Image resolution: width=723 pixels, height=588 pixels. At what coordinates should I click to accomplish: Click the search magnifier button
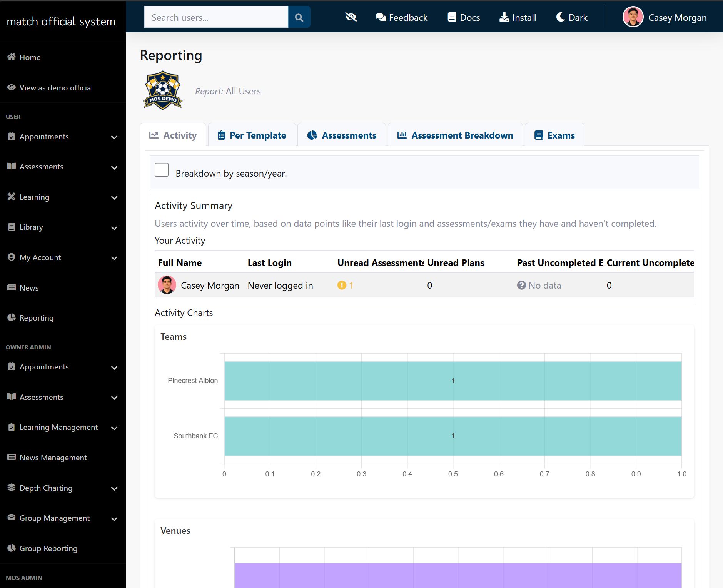click(299, 17)
